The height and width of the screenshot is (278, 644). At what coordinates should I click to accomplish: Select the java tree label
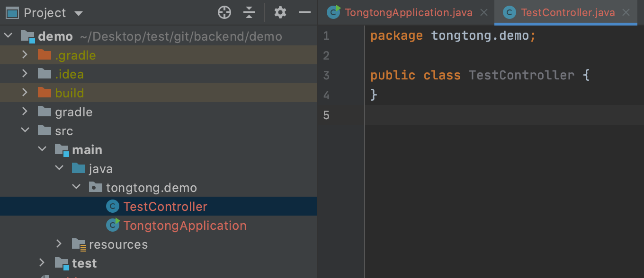click(x=101, y=169)
